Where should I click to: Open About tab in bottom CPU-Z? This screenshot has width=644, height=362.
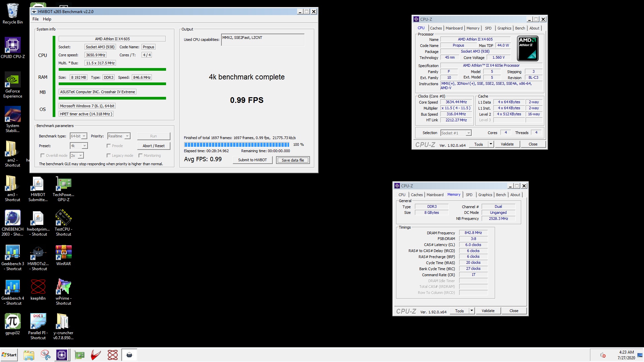point(515,195)
